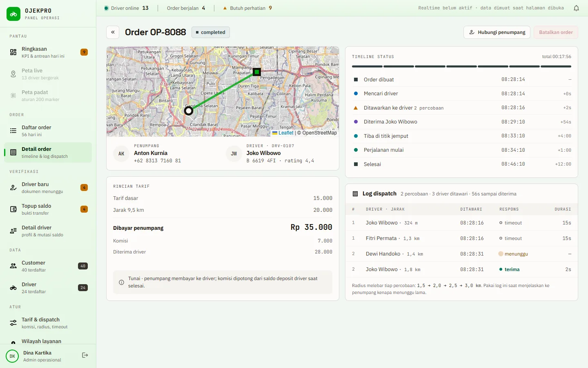Viewport: 588px width, 368px height.
Task: Click the Ringkasan dashboard icon
Action: click(x=13, y=52)
